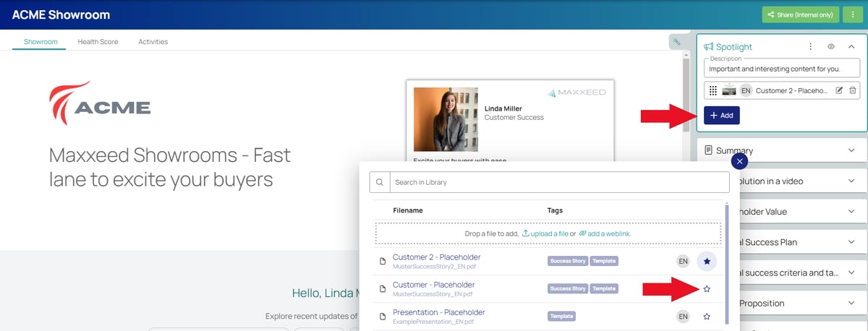Unstar the Customer 2 - Placeholder file
Viewport: 868px width, 331px height.
coord(707,261)
